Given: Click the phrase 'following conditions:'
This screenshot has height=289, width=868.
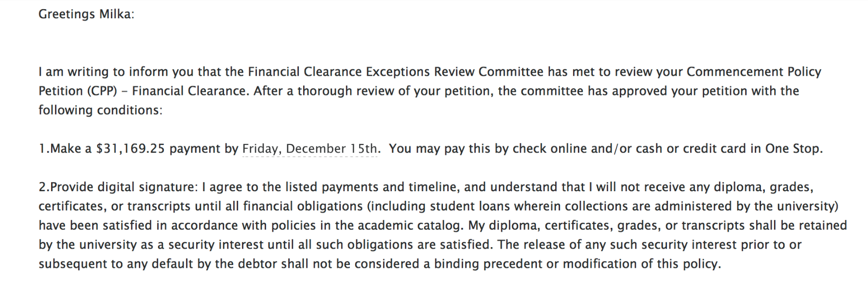Looking at the screenshot, I should pos(100,110).
